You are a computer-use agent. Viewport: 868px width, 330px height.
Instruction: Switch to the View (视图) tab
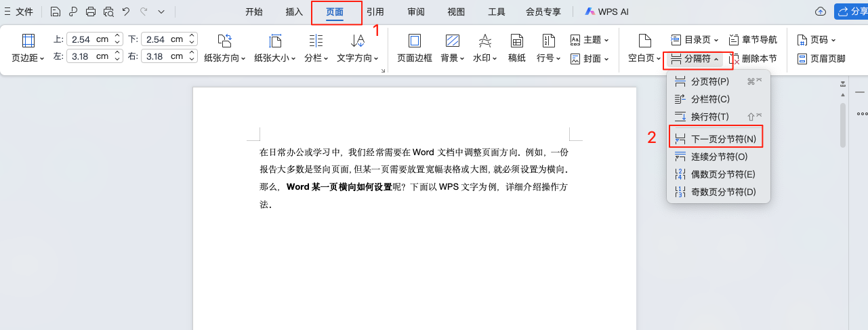pos(456,12)
